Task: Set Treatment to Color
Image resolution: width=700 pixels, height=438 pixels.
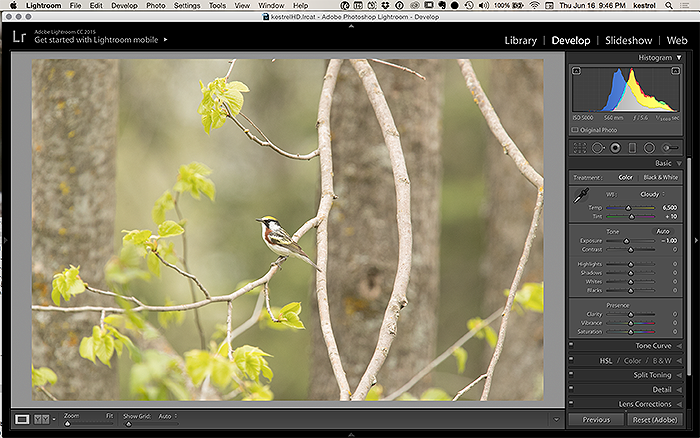Action: tap(625, 177)
